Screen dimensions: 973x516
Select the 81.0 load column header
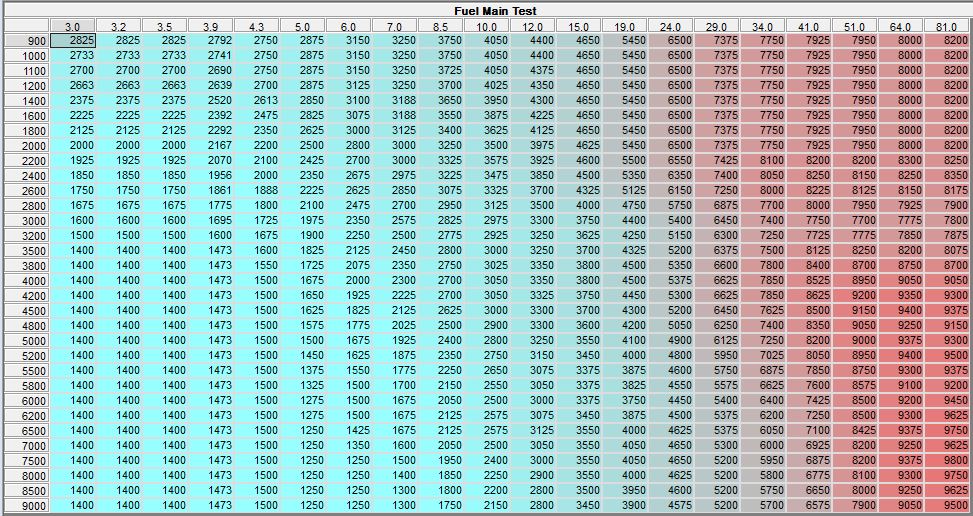pos(946,27)
